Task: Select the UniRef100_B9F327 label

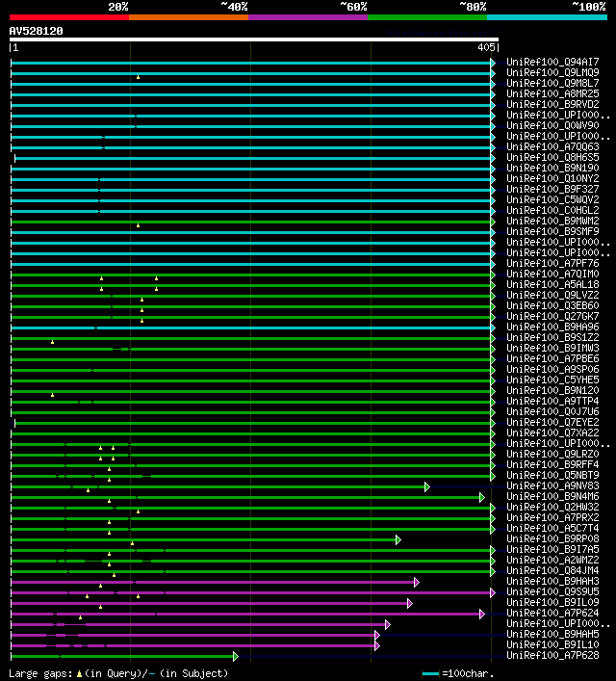Action: click(552, 189)
